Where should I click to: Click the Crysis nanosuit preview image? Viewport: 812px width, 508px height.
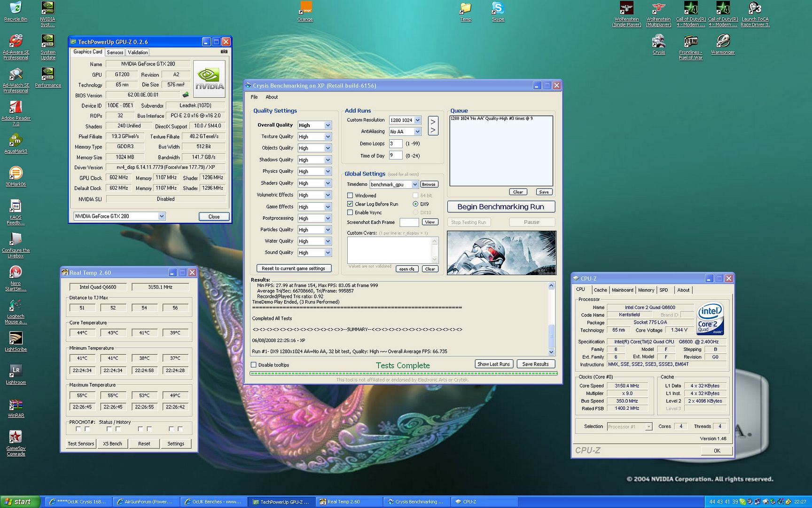point(501,253)
